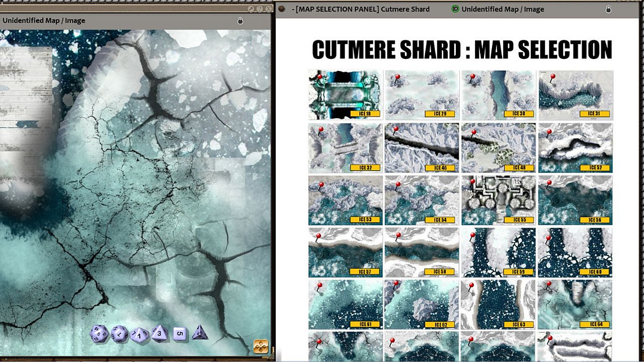This screenshot has height=362, width=644.
Task: Select the ICE 60 map thumbnail
Action: coord(576,252)
